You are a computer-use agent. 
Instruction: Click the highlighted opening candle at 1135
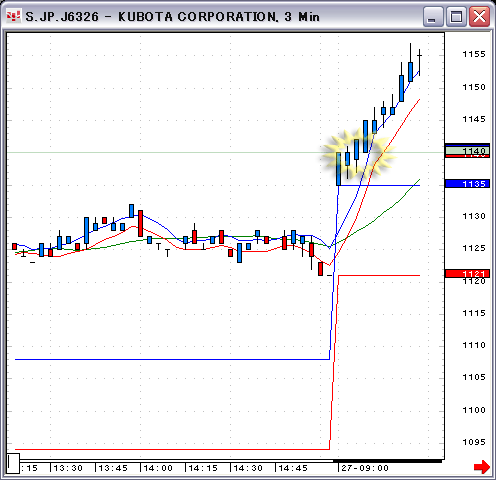pos(339,169)
